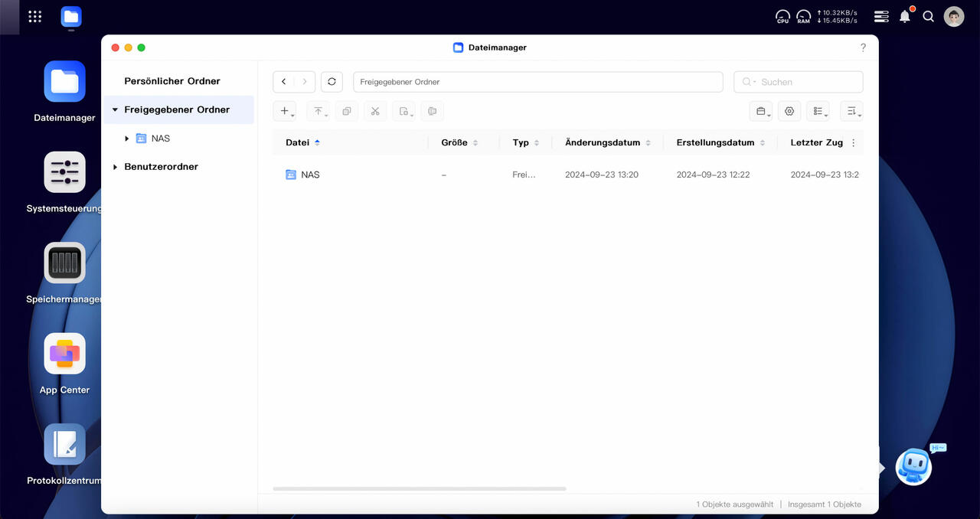The image size is (980, 519).
Task: Open the file action dropdown next to scissors
Action: point(404,111)
